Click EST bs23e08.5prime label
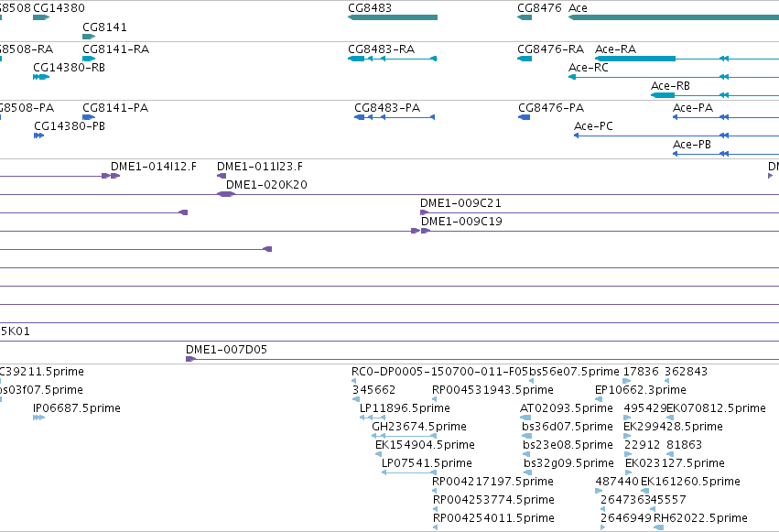This screenshot has width=779, height=532. (x=568, y=445)
